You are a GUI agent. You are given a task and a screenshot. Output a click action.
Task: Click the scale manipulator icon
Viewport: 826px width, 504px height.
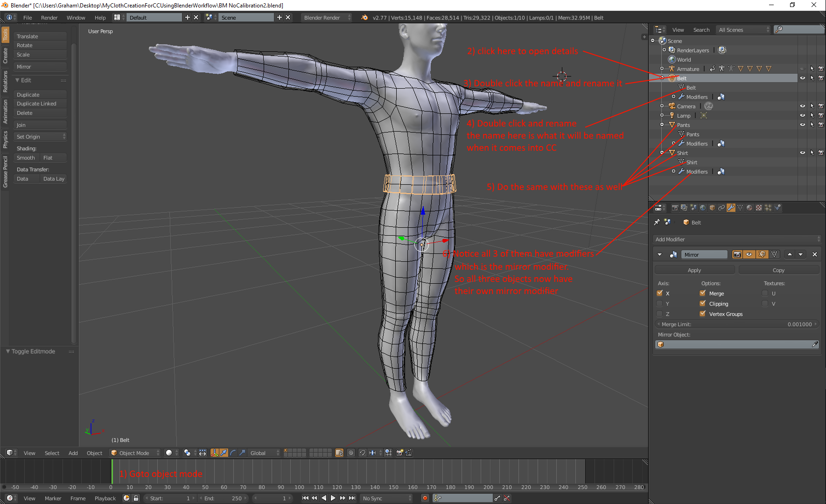click(242, 453)
